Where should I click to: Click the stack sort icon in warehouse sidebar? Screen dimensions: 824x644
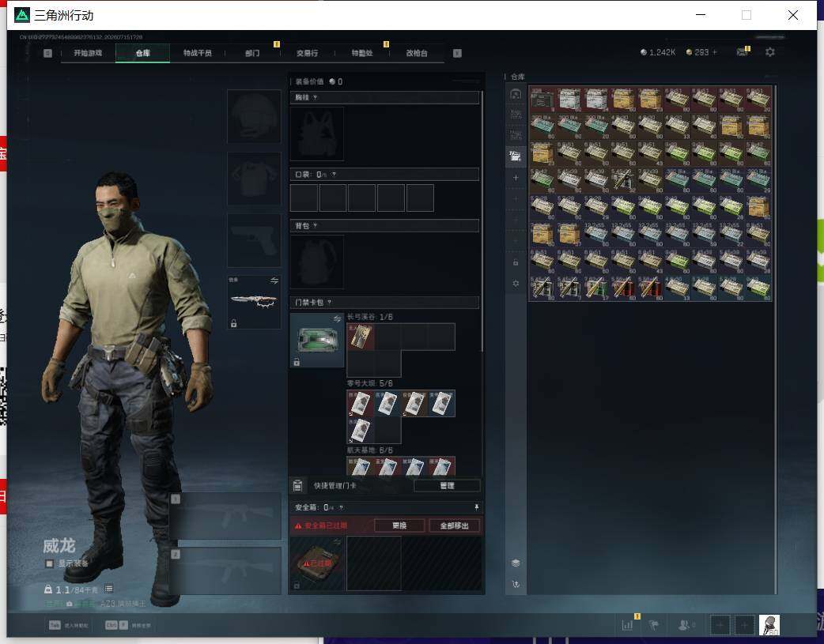click(x=516, y=563)
